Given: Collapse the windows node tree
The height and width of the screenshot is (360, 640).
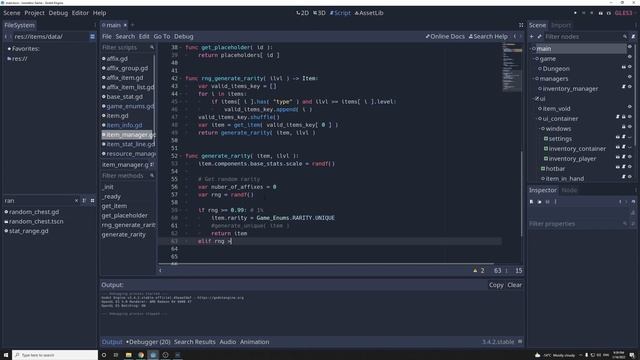Looking at the screenshot, I should pyautogui.click(x=540, y=129).
